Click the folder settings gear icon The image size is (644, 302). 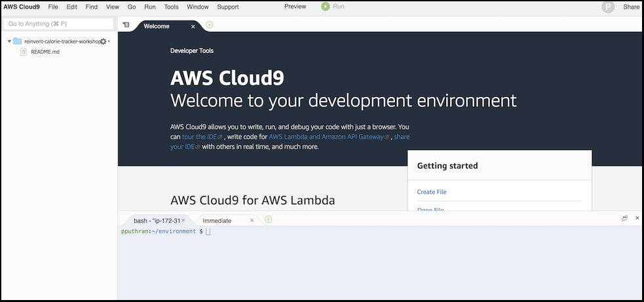[103, 41]
